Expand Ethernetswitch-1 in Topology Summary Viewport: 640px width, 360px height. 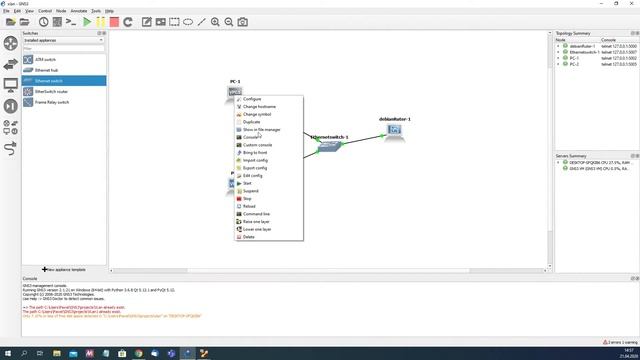point(558,52)
